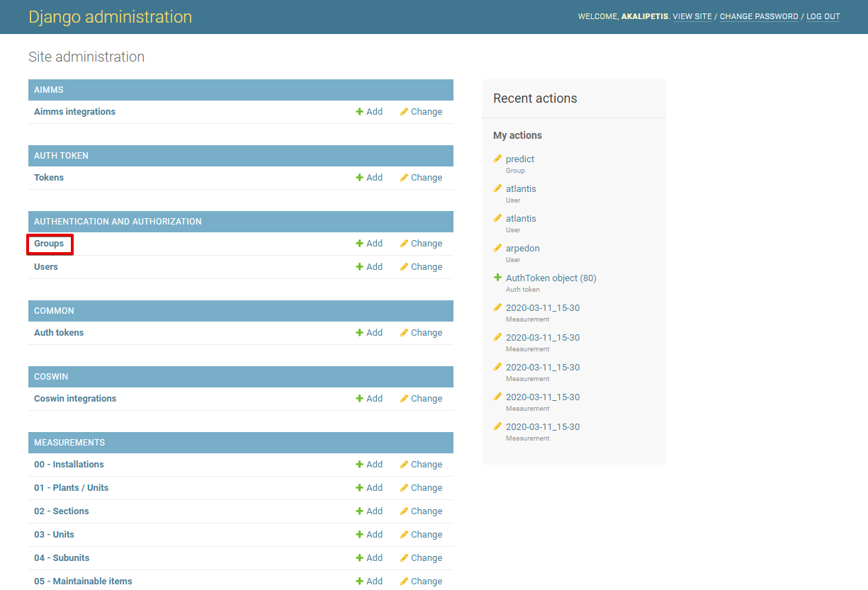This screenshot has height=590, width=868.
Task: Open the Tokens model link under AUTH TOKEN
Action: pos(49,178)
